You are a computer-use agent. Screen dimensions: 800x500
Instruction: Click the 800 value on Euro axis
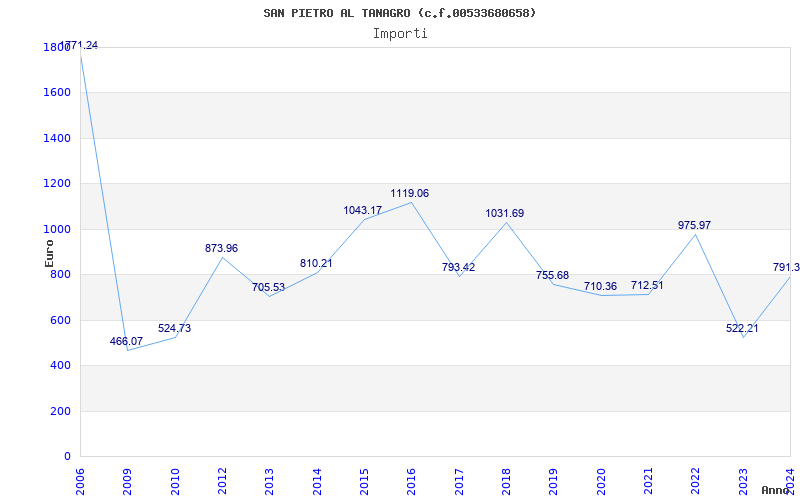(x=60, y=275)
